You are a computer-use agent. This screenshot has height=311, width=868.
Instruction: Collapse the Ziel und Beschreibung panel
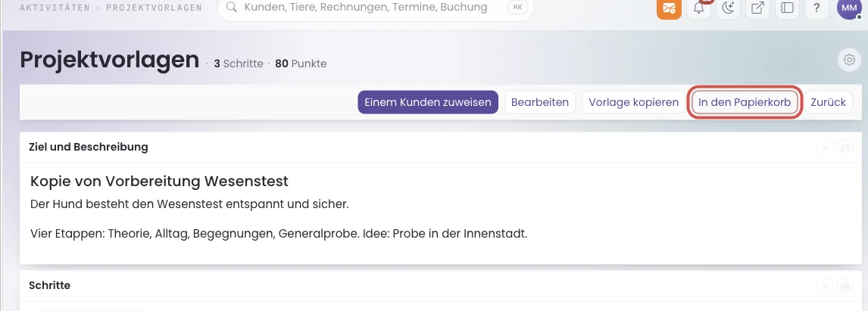pyautogui.click(x=825, y=148)
